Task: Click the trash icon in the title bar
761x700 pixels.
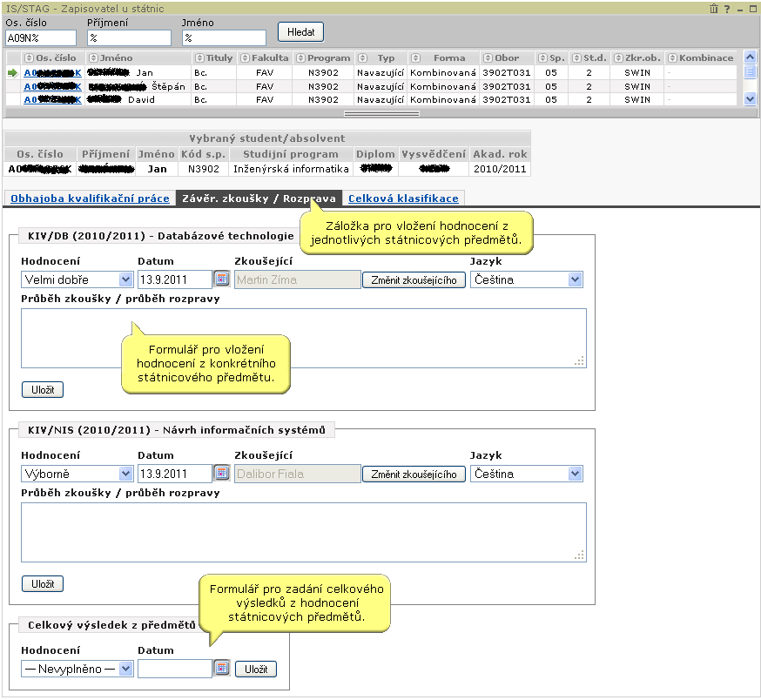Action: 713,9
